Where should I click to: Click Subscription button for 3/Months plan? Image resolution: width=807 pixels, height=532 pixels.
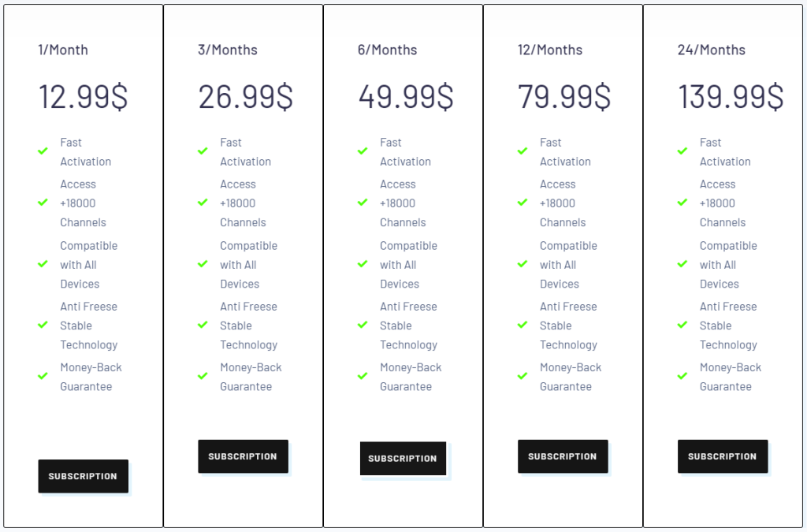coord(243,456)
